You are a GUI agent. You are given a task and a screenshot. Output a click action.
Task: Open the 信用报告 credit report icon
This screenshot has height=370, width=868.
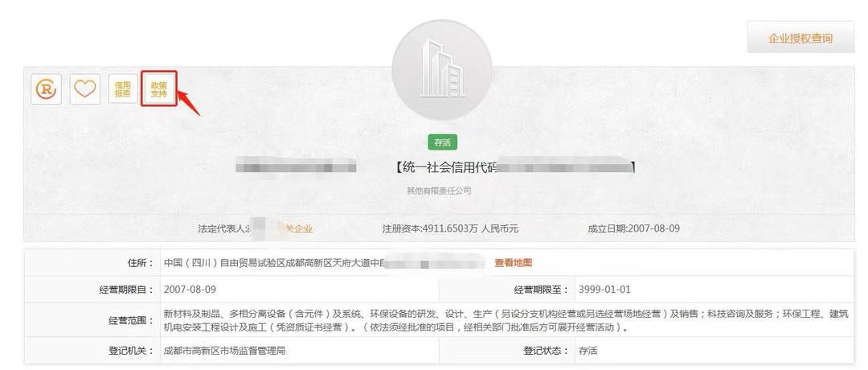pos(122,89)
